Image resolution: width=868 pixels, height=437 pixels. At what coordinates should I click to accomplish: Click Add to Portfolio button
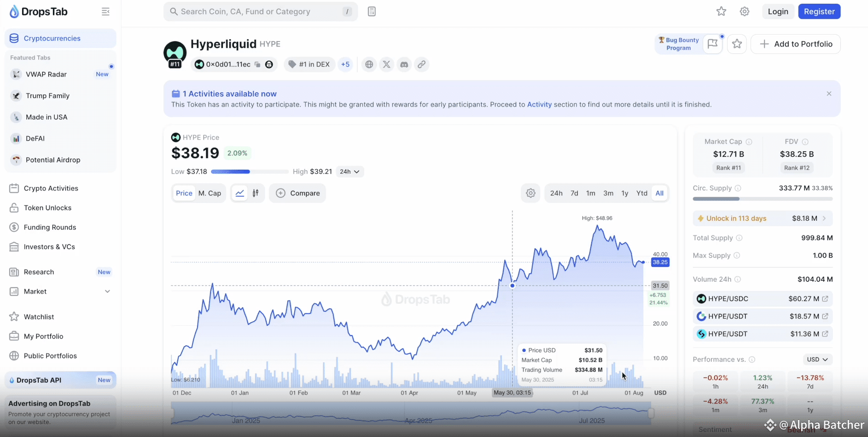(796, 44)
